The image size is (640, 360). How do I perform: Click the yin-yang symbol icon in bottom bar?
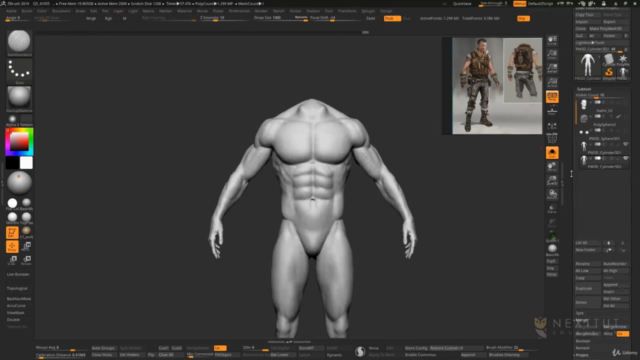360,351
